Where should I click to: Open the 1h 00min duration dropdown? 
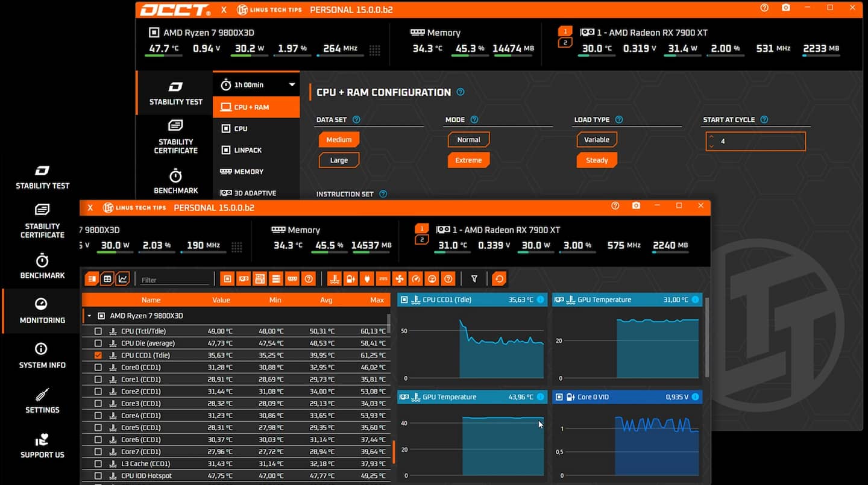pos(292,85)
